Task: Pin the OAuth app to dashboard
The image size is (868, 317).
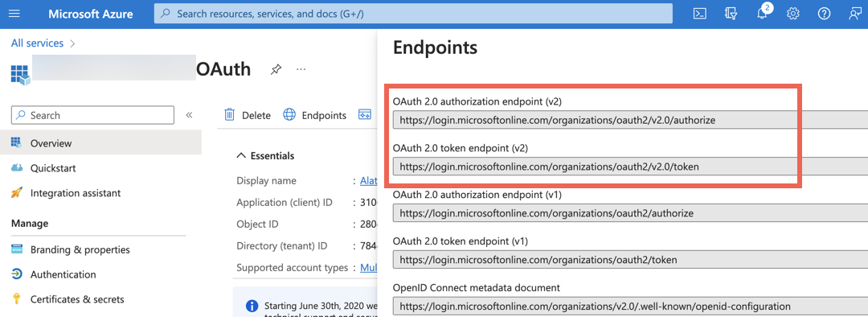Action: [276, 69]
